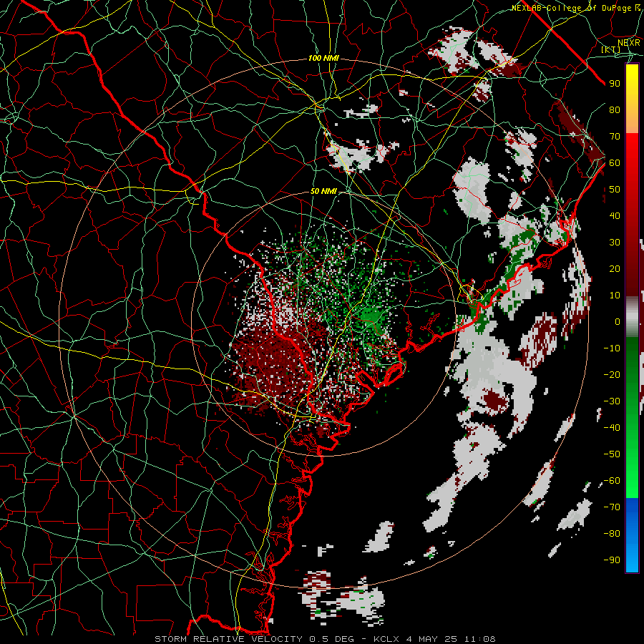Click the 40 value on velocity scale
The width and height of the screenshot is (644, 644).
(x=615, y=216)
